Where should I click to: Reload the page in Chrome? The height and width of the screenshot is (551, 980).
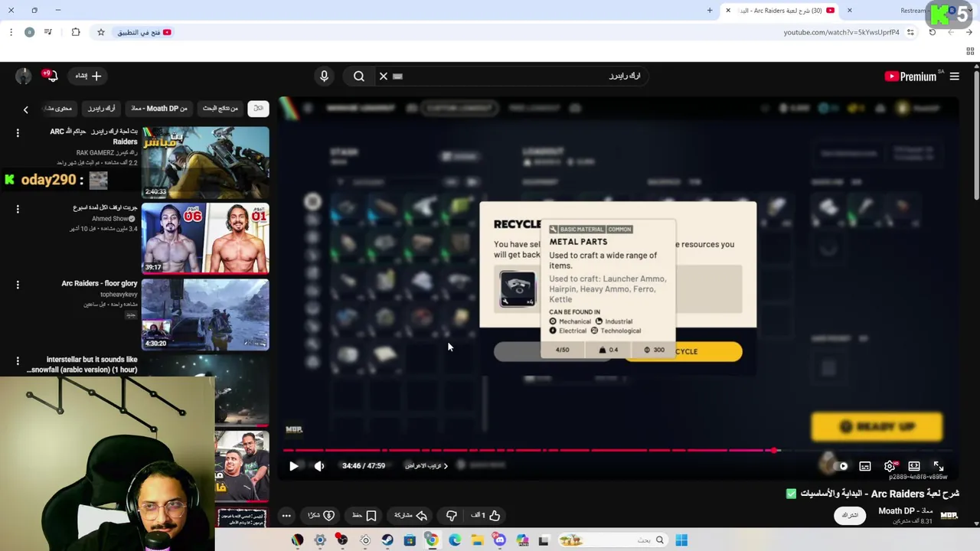[933, 32]
